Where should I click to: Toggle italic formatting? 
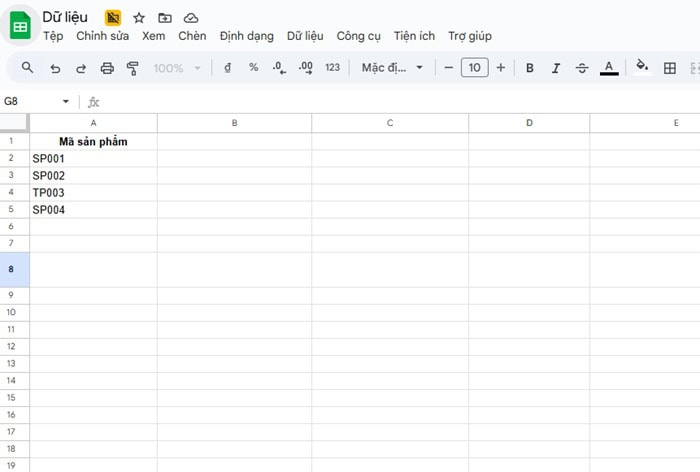pyautogui.click(x=556, y=68)
